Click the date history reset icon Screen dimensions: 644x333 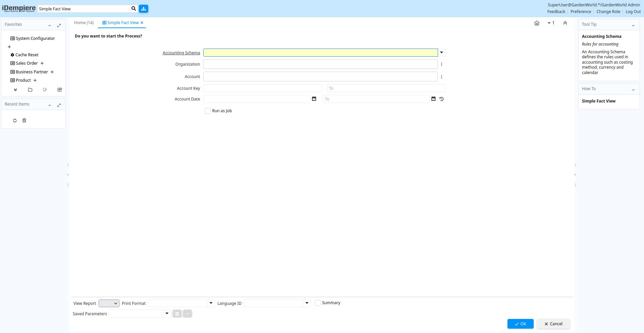(441, 99)
